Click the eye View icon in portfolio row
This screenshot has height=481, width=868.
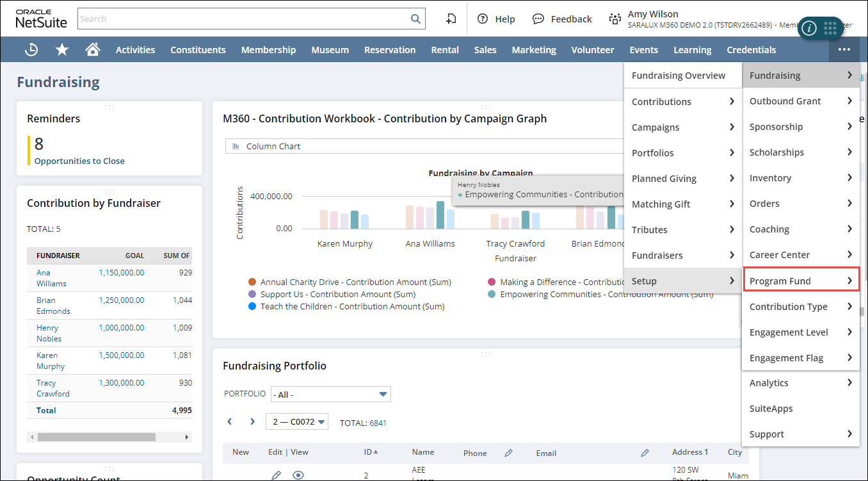click(298, 475)
